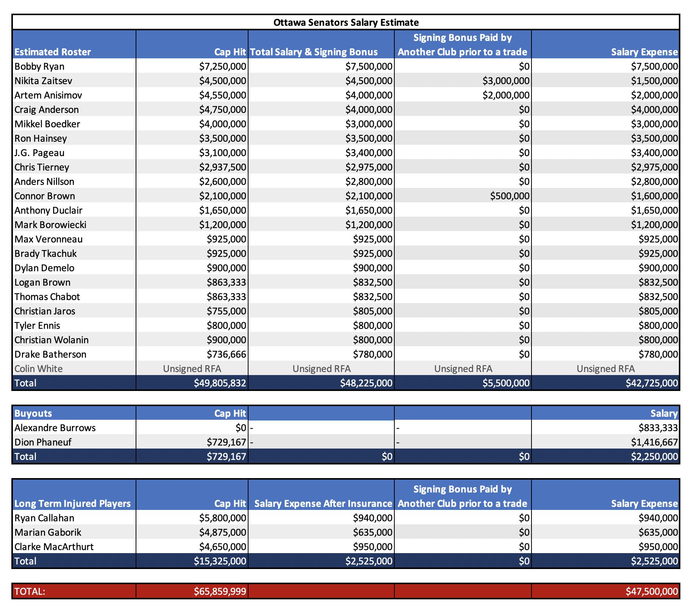Select the 'Thomas Chabot' name cell
The width and height of the screenshot is (694, 616).
coord(74,297)
